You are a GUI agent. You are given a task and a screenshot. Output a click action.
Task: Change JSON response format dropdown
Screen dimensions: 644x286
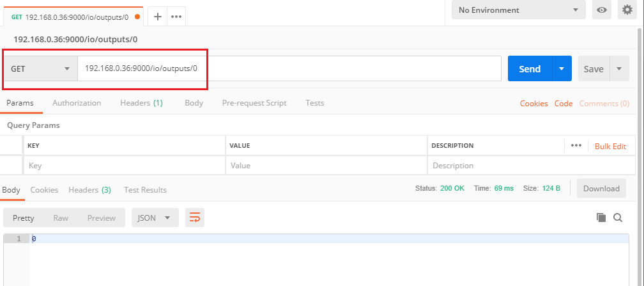(x=155, y=218)
